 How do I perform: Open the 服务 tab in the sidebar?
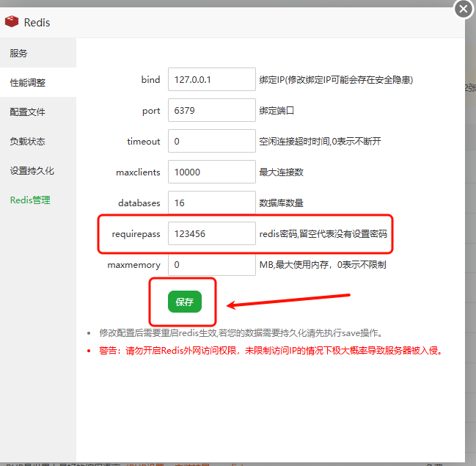point(38,53)
